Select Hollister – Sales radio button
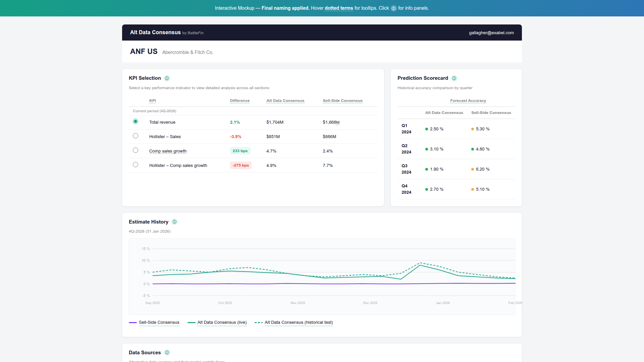This screenshot has width=644, height=362. pos(136,136)
